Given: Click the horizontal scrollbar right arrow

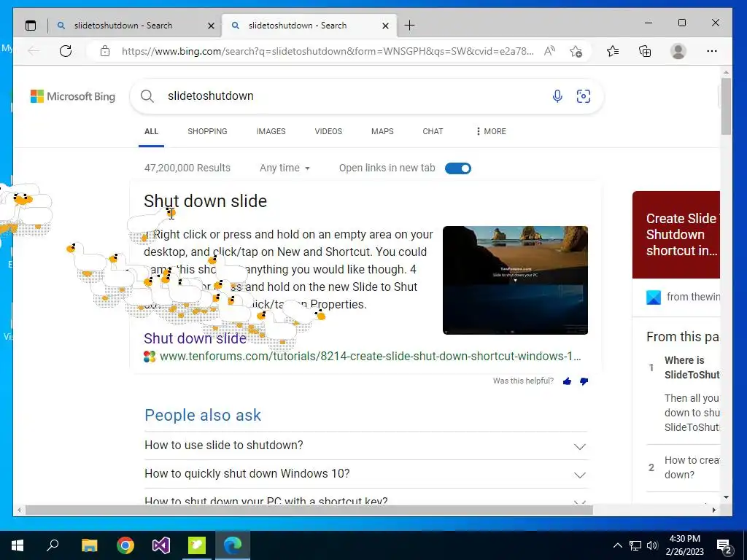Looking at the screenshot, I should 713,510.
